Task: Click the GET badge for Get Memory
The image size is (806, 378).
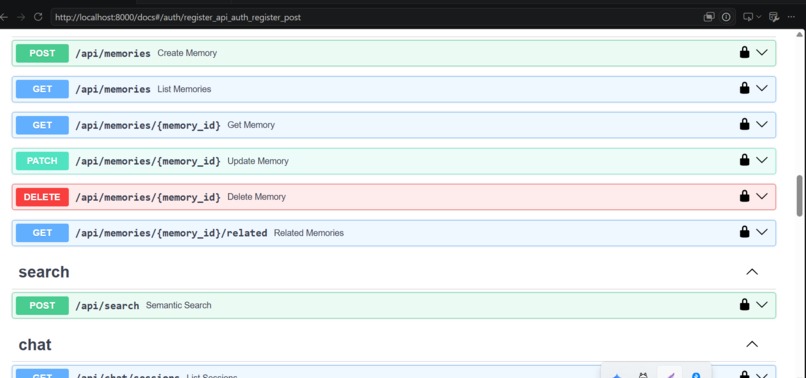Action: [42, 125]
